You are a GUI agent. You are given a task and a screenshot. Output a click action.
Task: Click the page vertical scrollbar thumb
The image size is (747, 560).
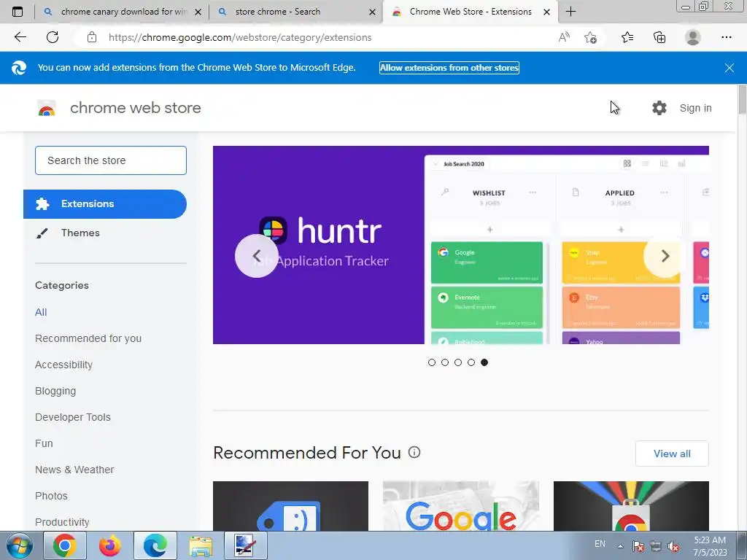tap(742, 99)
